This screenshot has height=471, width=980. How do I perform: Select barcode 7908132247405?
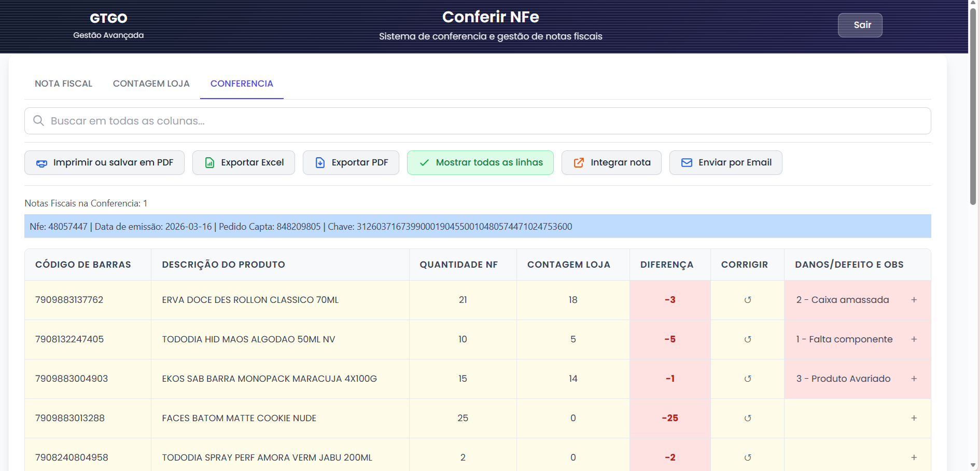69,339
